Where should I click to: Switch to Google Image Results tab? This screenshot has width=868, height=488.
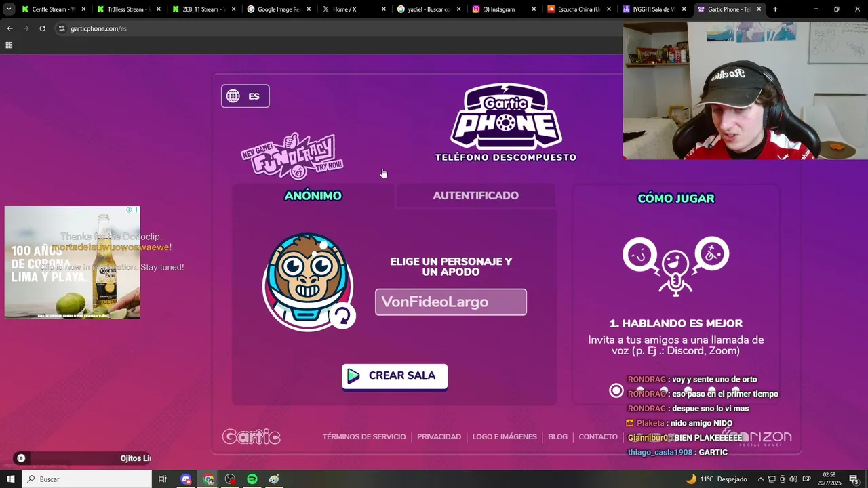point(279,9)
